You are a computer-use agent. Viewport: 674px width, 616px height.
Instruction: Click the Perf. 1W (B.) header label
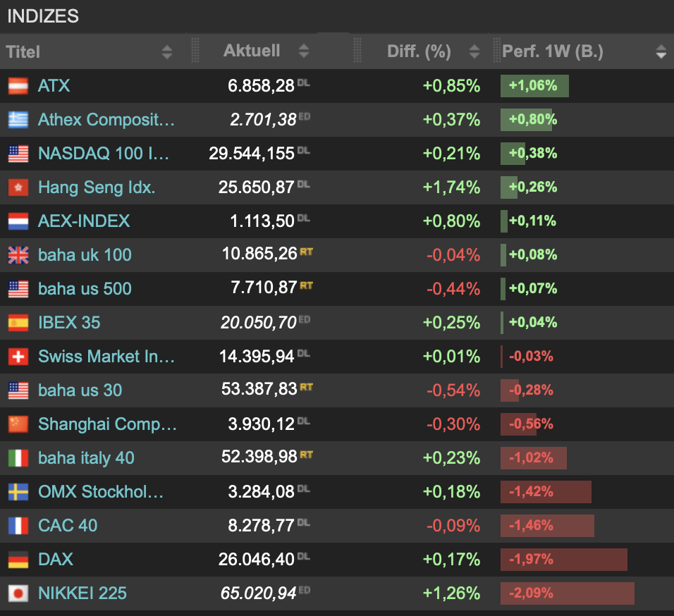tap(553, 51)
